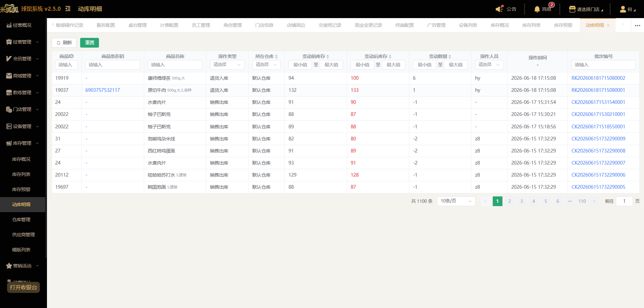Open the 10条/页 page size dropdown
644x308 pixels.
point(456,201)
